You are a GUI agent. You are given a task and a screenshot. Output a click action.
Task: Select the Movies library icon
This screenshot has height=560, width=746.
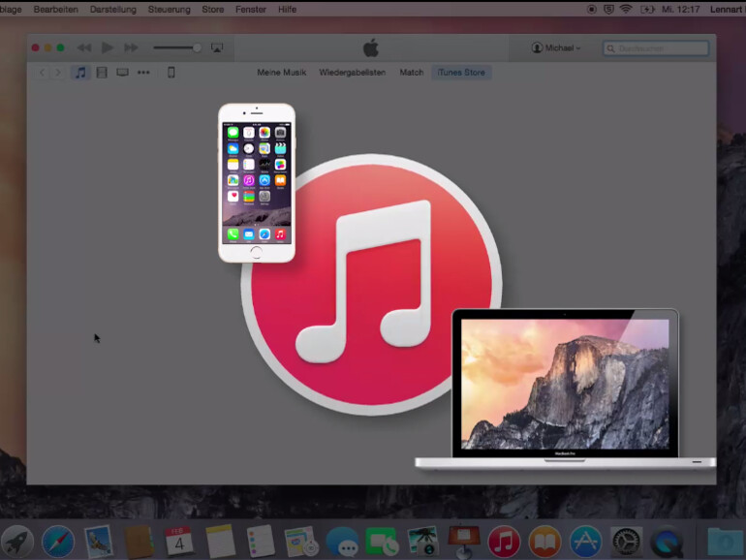[102, 73]
